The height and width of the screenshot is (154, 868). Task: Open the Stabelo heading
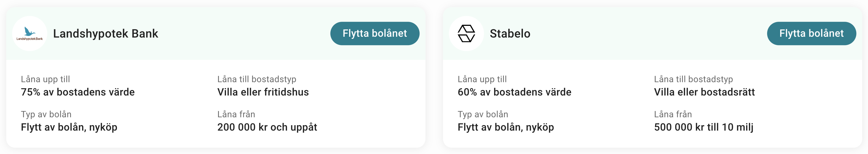(510, 33)
